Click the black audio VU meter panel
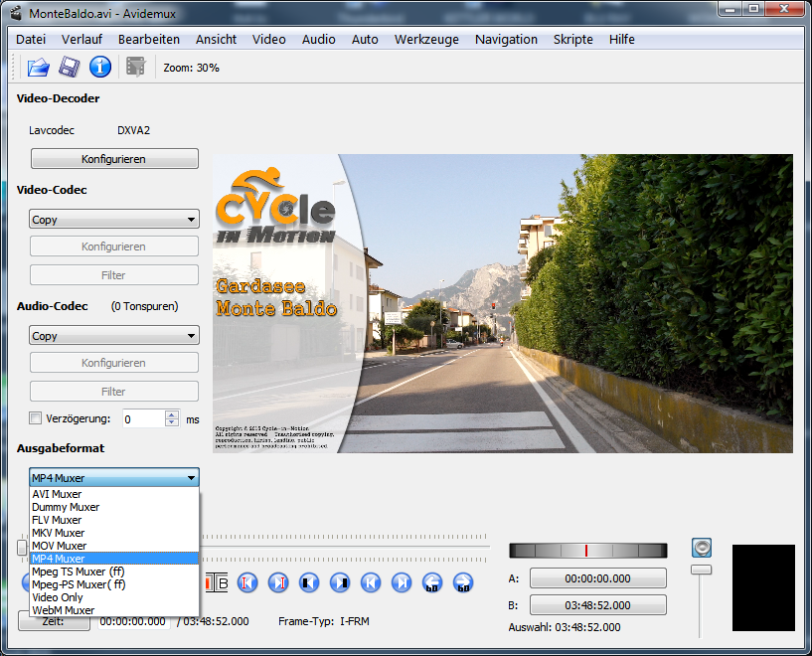The width and height of the screenshot is (812, 656). pos(763,587)
